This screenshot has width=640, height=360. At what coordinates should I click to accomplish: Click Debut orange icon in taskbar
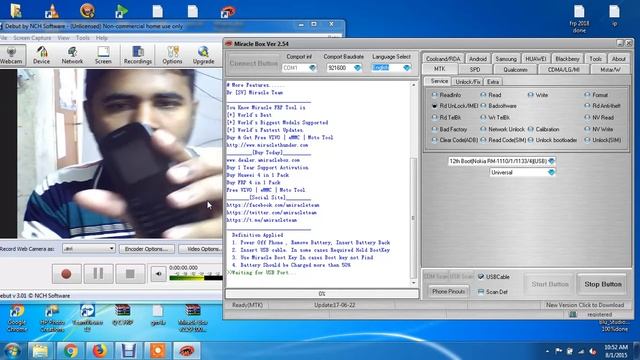point(158,351)
